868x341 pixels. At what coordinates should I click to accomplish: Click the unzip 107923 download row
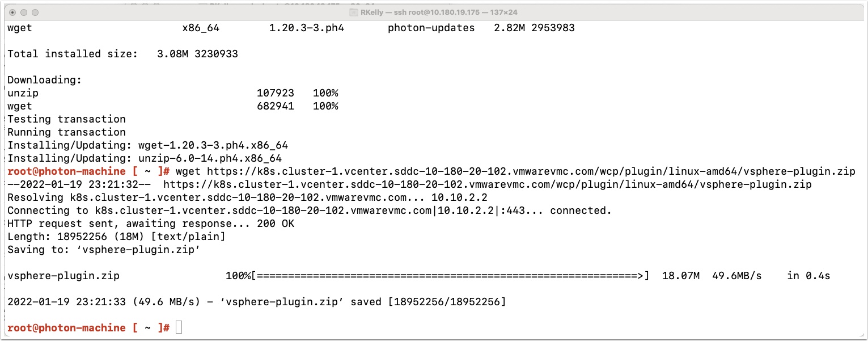pyautogui.click(x=173, y=93)
